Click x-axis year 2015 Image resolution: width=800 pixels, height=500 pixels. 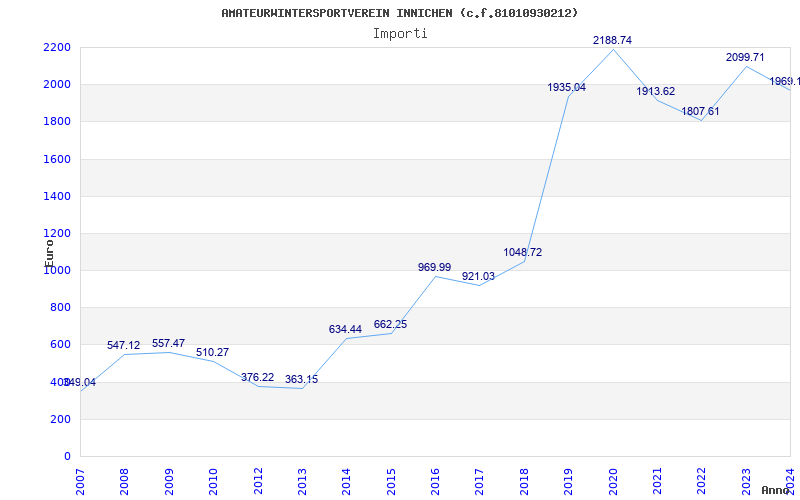[391, 481]
